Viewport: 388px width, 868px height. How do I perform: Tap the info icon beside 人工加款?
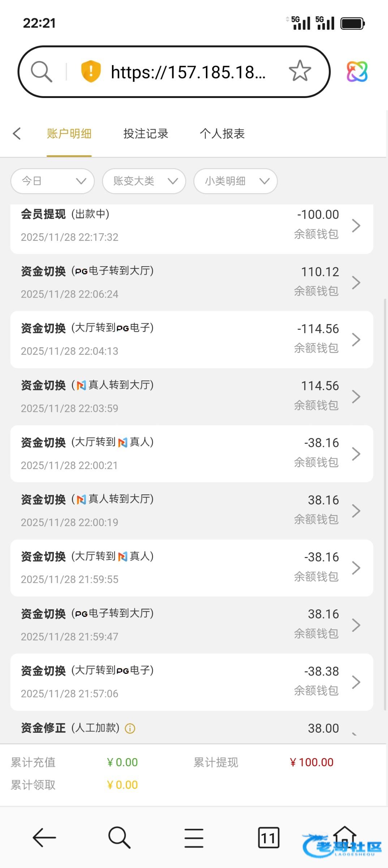[130, 728]
